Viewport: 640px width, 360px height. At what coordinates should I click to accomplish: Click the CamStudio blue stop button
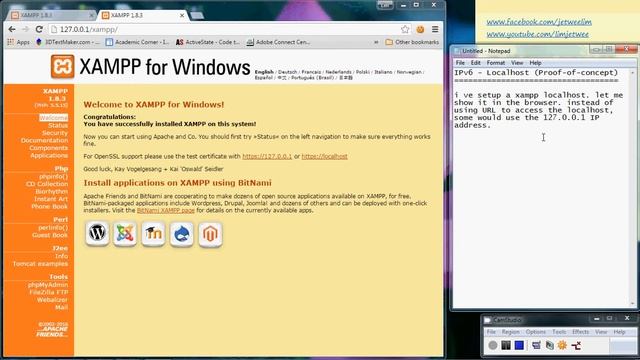(519, 345)
